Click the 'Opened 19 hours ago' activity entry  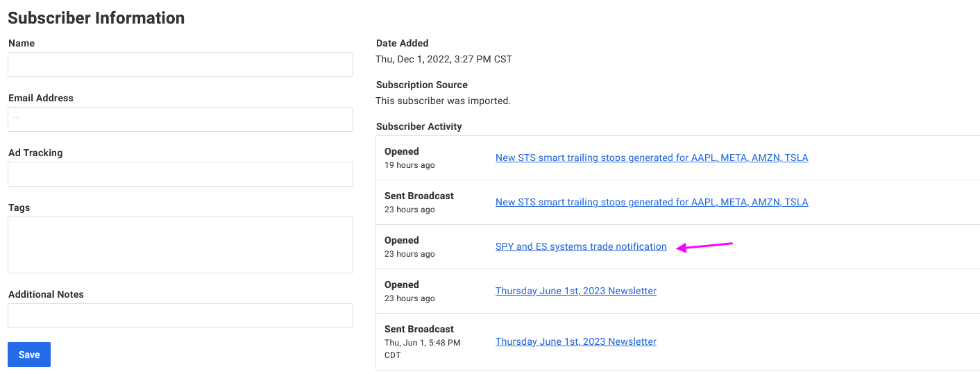point(410,158)
